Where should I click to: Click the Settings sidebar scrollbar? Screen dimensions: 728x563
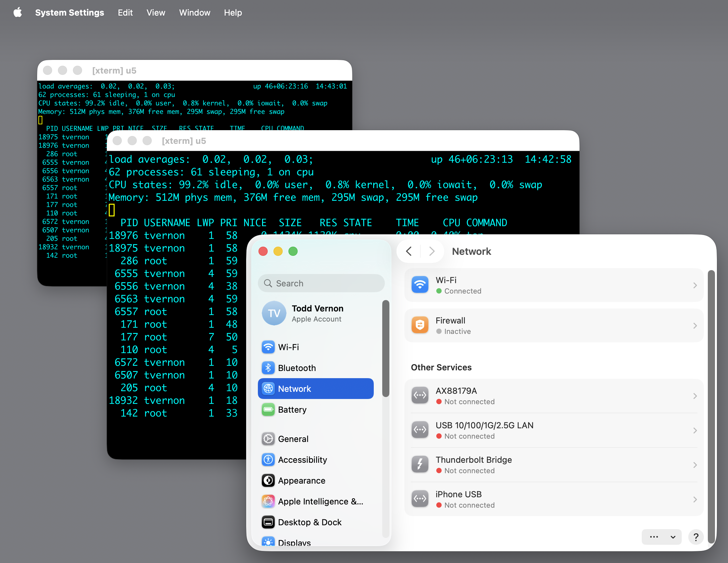(x=386, y=348)
